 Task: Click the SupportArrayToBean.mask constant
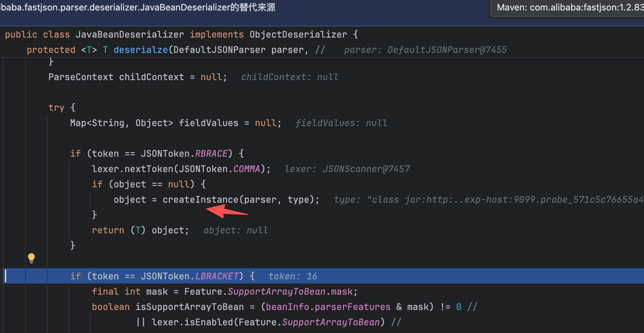(x=293, y=292)
